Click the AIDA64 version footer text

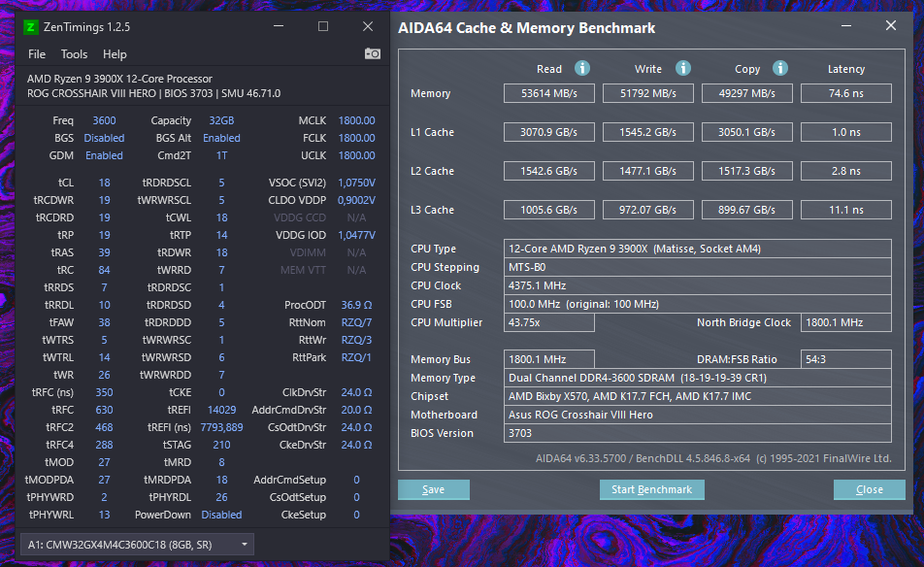pyautogui.click(x=713, y=458)
